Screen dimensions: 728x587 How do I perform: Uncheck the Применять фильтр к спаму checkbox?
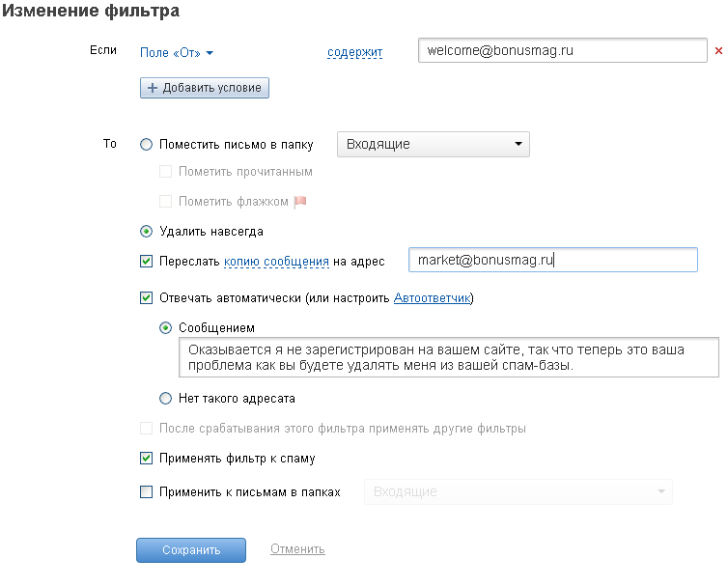click(146, 459)
